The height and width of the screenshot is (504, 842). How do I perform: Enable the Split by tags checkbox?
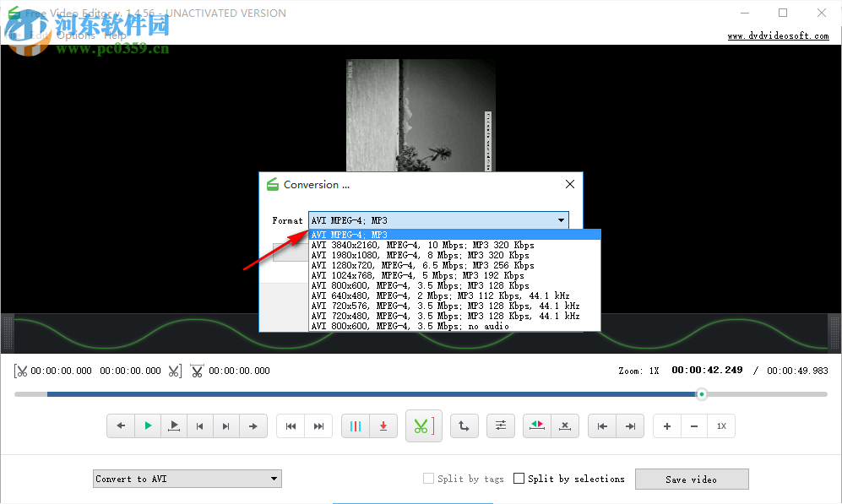pos(428,479)
